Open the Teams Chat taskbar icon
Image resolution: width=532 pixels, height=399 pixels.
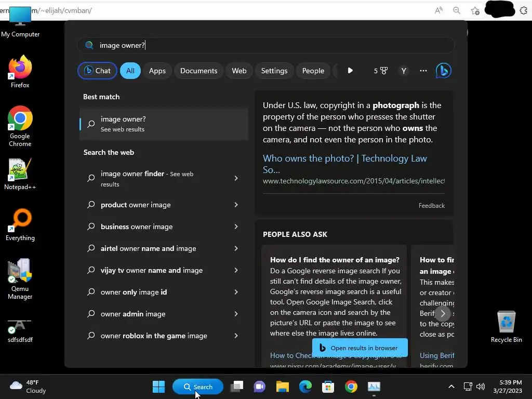(260, 387)
